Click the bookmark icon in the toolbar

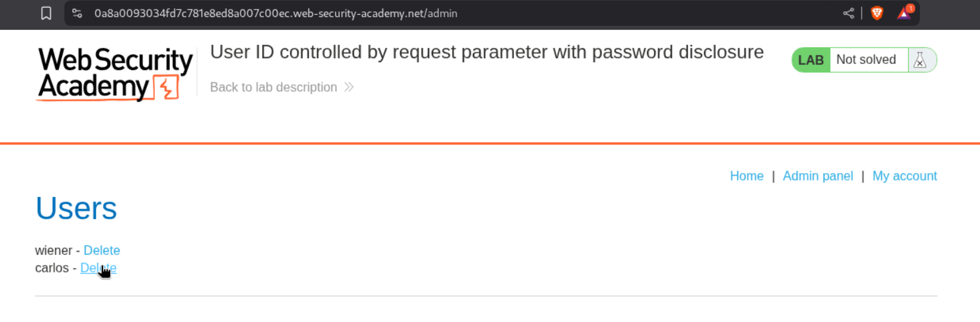click(x=46, y=13)
